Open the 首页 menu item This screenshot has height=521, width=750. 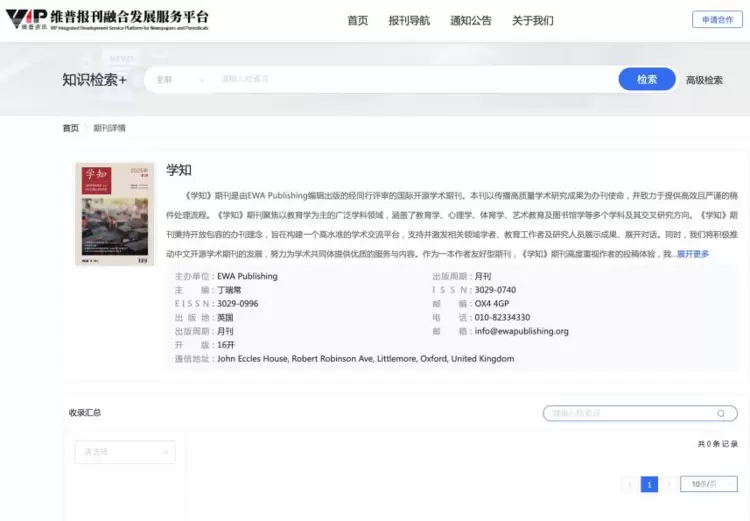point(357,20)
